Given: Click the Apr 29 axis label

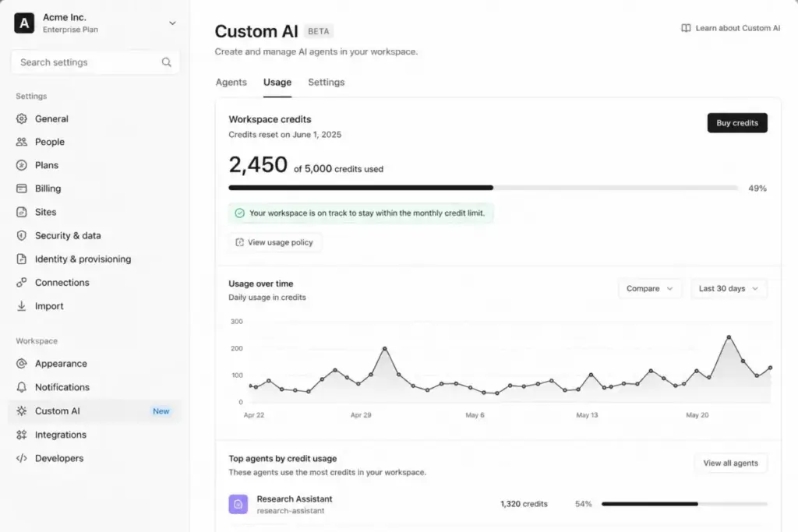Looking at the screenshot, I should (x=361, y=415).
